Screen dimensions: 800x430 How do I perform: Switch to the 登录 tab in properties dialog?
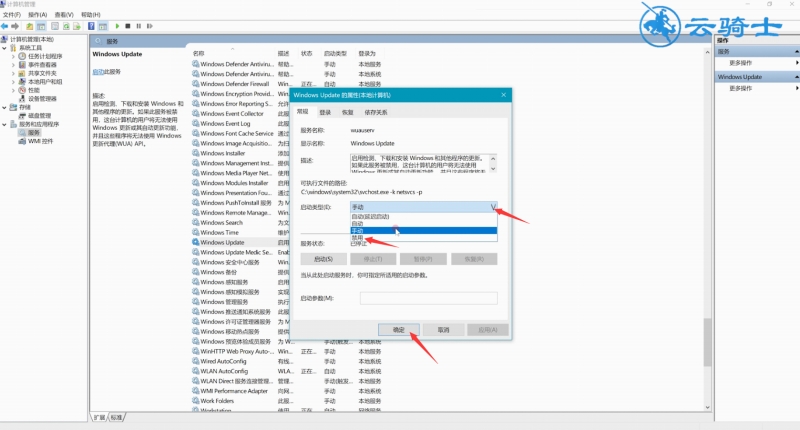coord(325,112)
